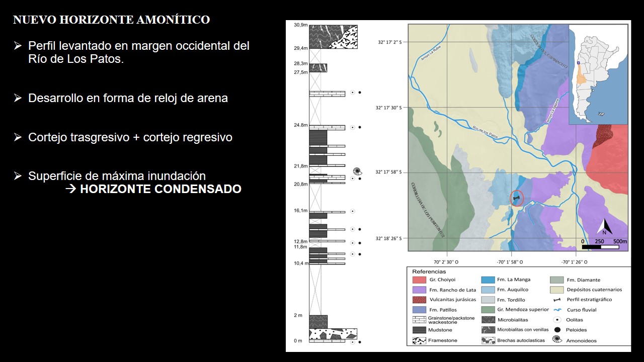This screenshot has width=644, height=362.
Task: Click the Gr. Choiyoi red color swatch
Action: click(419, 280)
